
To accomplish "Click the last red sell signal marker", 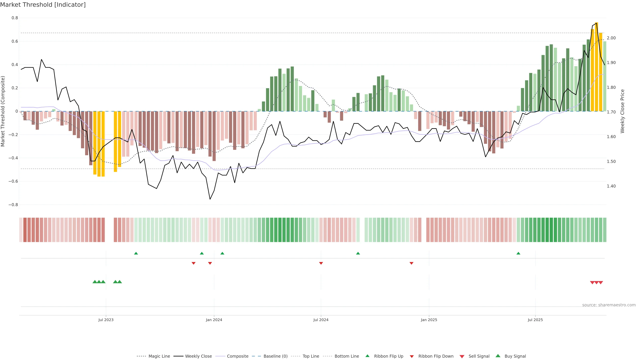I will pos(601,283).
